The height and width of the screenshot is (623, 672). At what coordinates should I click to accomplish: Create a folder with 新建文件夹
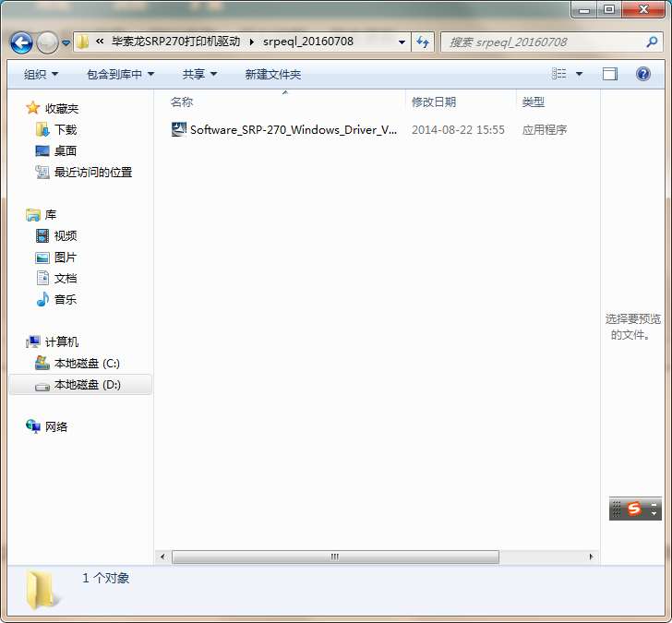pos(273,75)
